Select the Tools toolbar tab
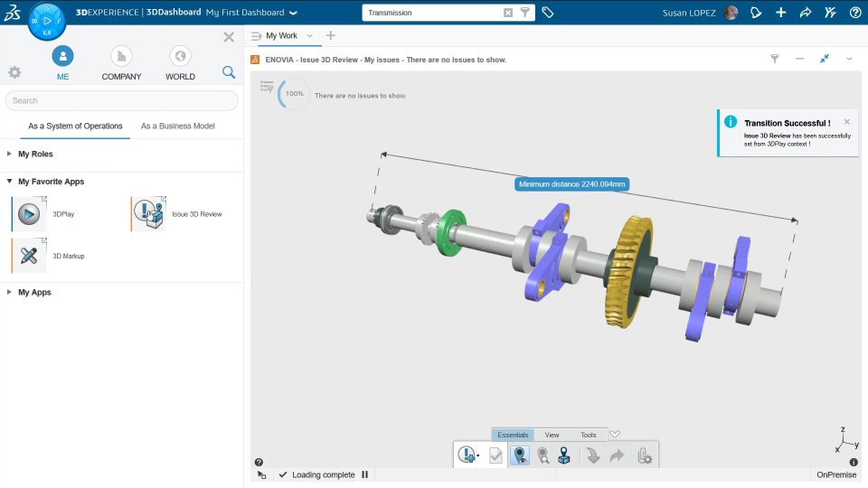The image size is (868, 488). click(x=589, y=435)
